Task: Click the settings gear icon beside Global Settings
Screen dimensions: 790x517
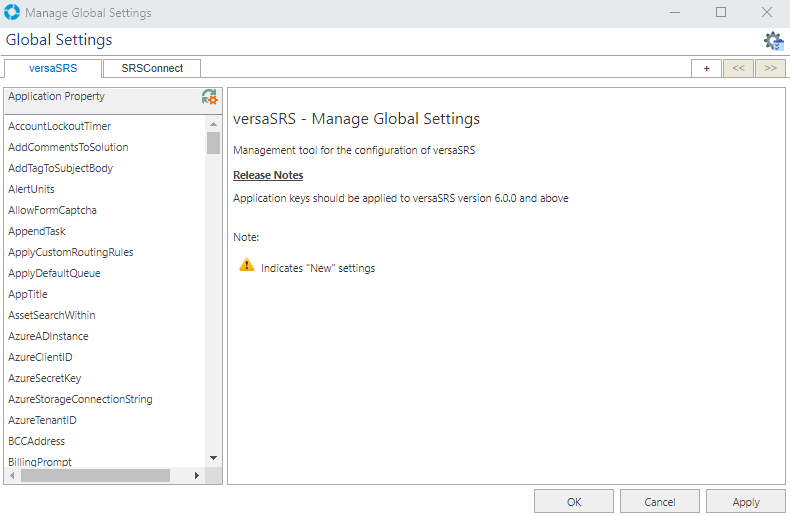Action: pos(773,41)
